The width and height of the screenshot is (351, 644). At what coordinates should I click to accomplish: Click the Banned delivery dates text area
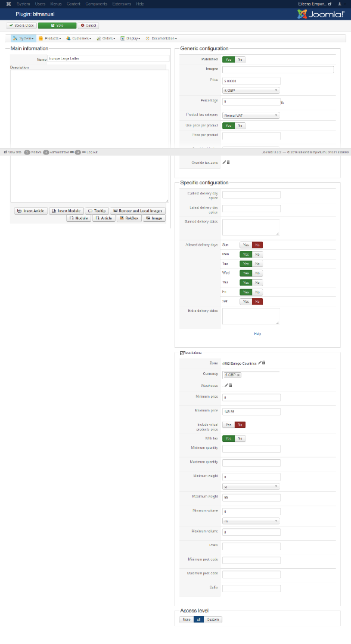[251, 227]
